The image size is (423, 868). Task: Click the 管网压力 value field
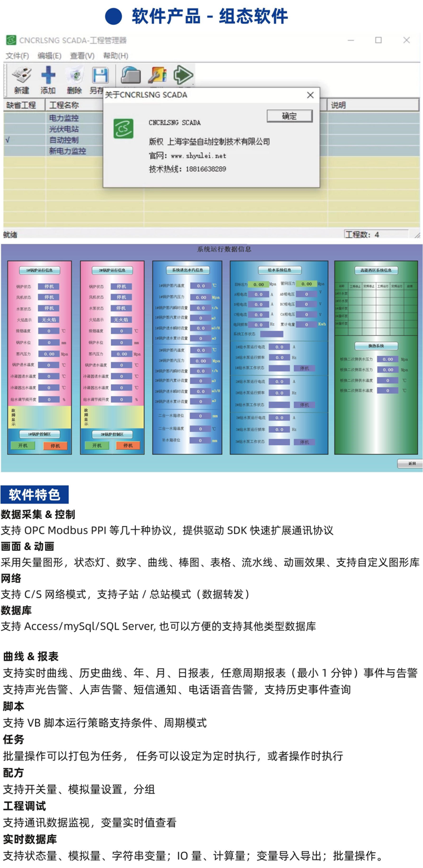click(x=306, y=284)
